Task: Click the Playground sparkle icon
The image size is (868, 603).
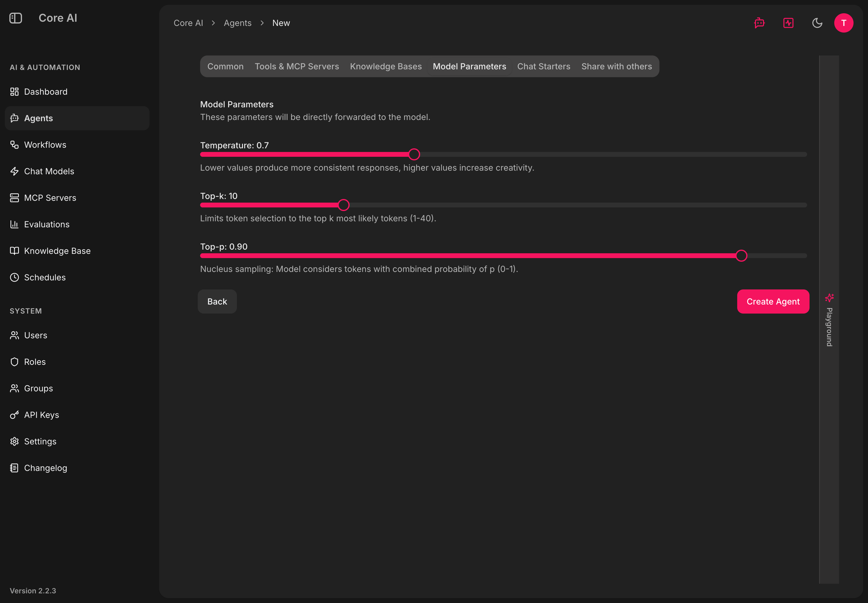Action: 829,298
